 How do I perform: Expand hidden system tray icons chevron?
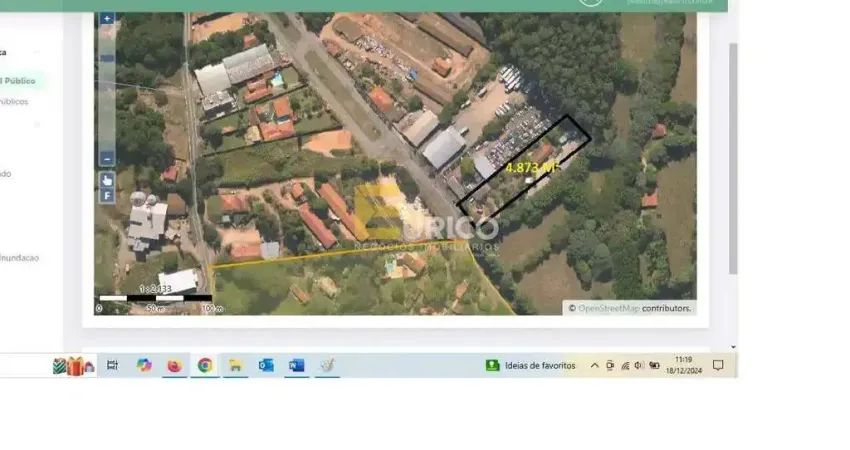point(595,366)
